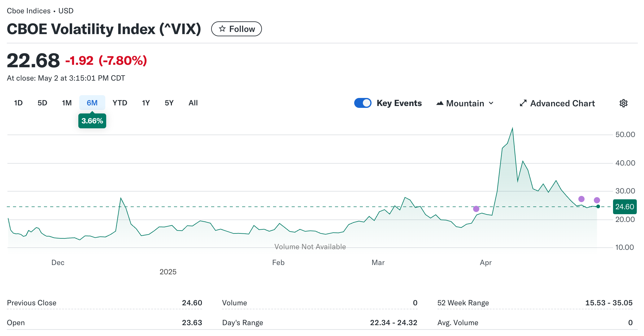Click the Advanced Chart expand arrow icon
Image resolution: width=644 pixels, height=336 pixels.
coord(523,103)
